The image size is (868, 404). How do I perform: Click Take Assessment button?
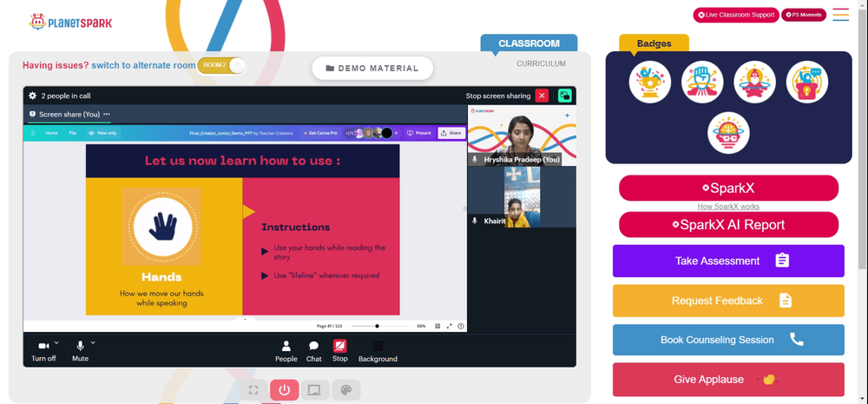coord(728,261)
